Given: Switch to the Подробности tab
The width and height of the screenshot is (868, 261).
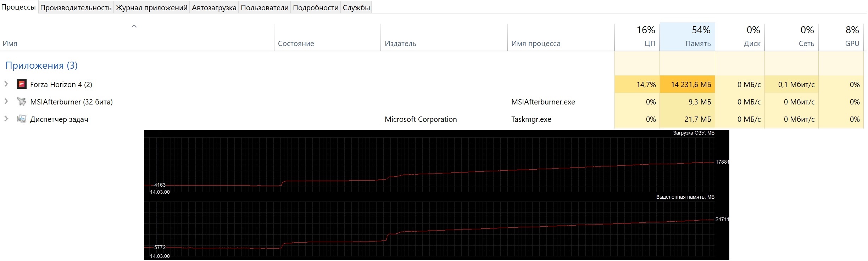Looking at the screenshot, I should coord(316,7).
